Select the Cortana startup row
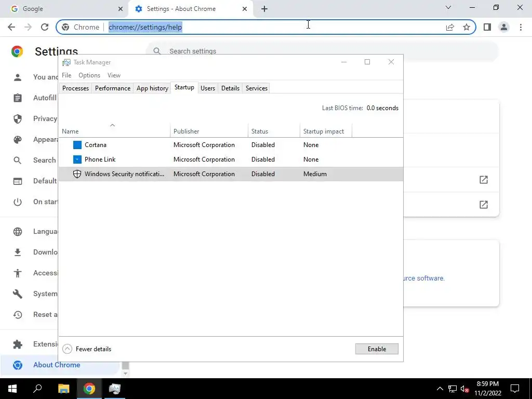 231,145
